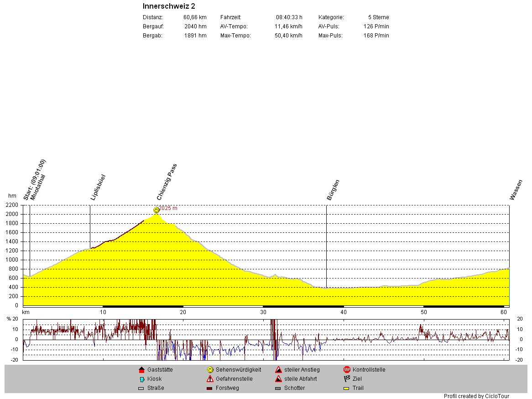Screen dimensions: 532x399
Task: Click the Innerschweiz 2 tour title
Action: (x=169, y=6)
